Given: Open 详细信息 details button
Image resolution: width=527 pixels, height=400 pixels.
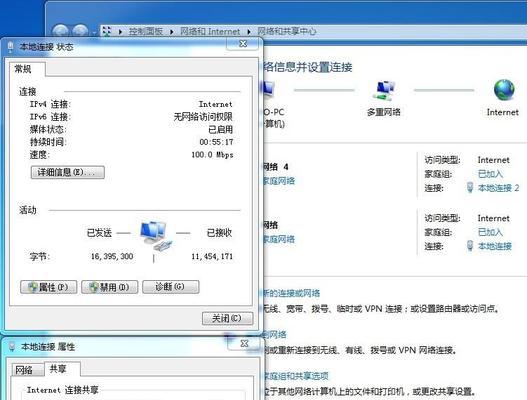Looking at the screenshot, I should [68, 172].
